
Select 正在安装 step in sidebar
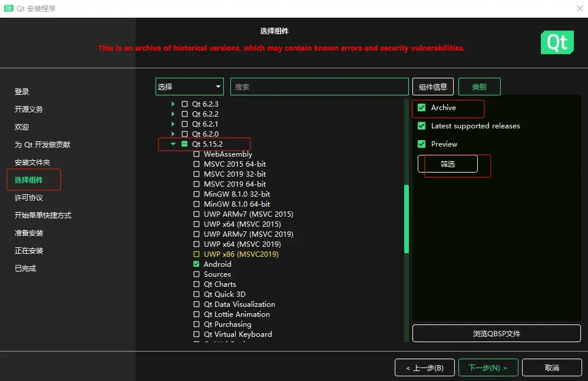[x=29, y=251]
